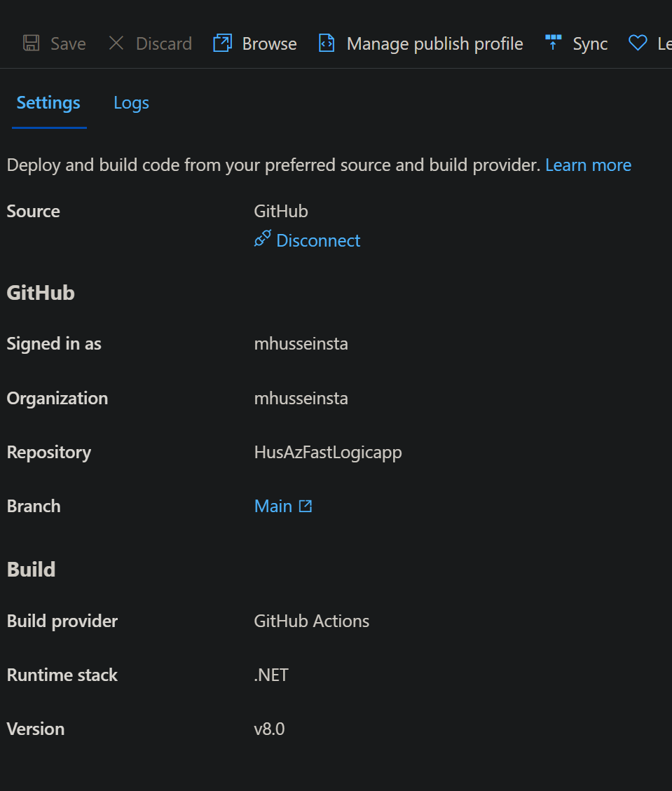Open the Main branch on GitHub
This screenshot has height=791, width=672.
click(x=273, y=506)
